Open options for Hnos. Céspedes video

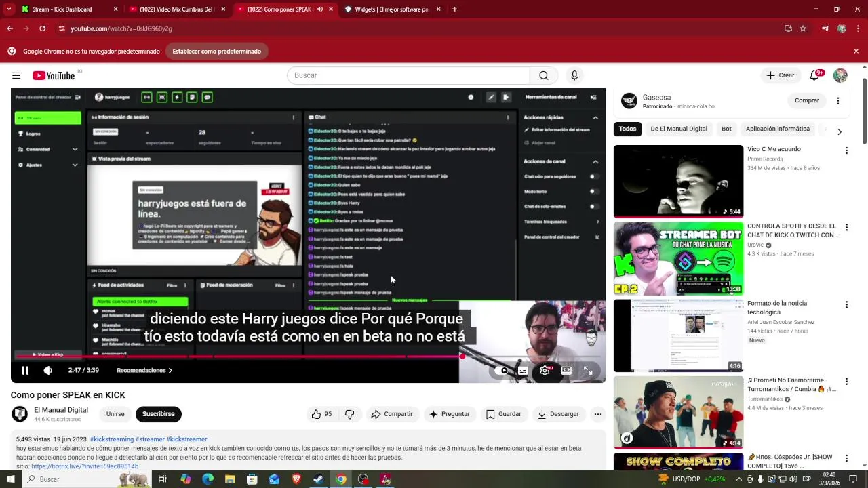coord(846,458)
